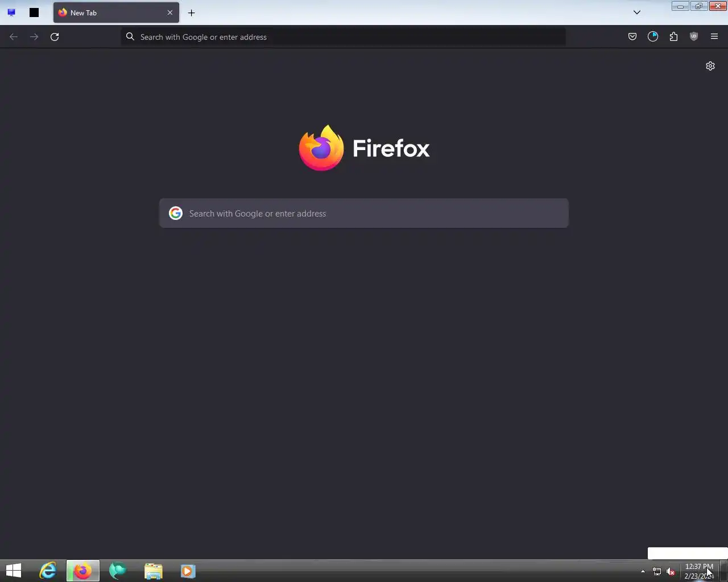Viewport: 728px width, 582px height.
Task: Open the green bird app on taskbar
Action: pos(118,571)
